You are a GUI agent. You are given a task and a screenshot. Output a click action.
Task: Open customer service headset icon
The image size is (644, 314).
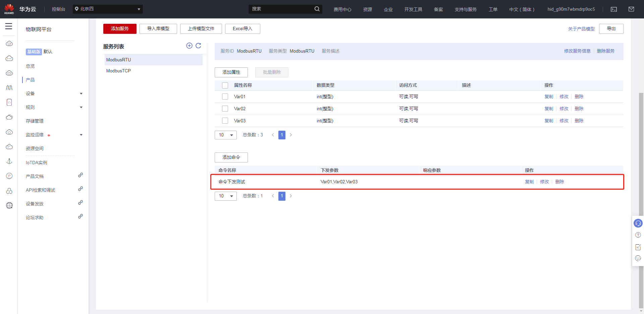pyautogui.click(x=638, y=223)
